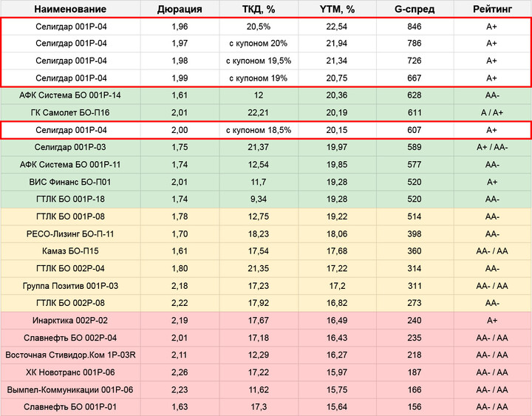Select Славнефть БО 001Р-01 name cell

[x=70, y=407]
